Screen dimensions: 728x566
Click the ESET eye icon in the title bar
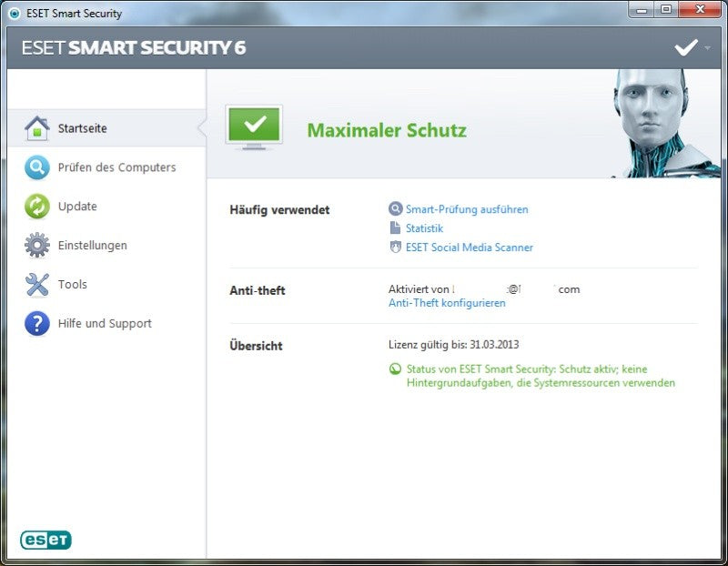pyautogui.click(x=15, y=14)
